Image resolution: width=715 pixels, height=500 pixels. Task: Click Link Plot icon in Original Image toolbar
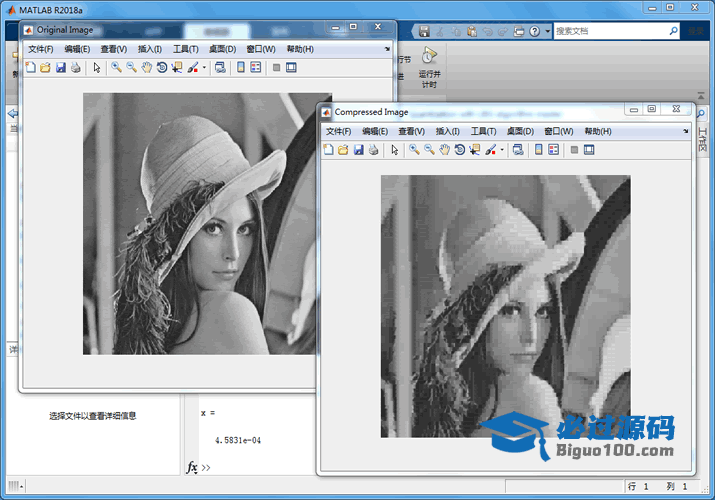(220, 67)
